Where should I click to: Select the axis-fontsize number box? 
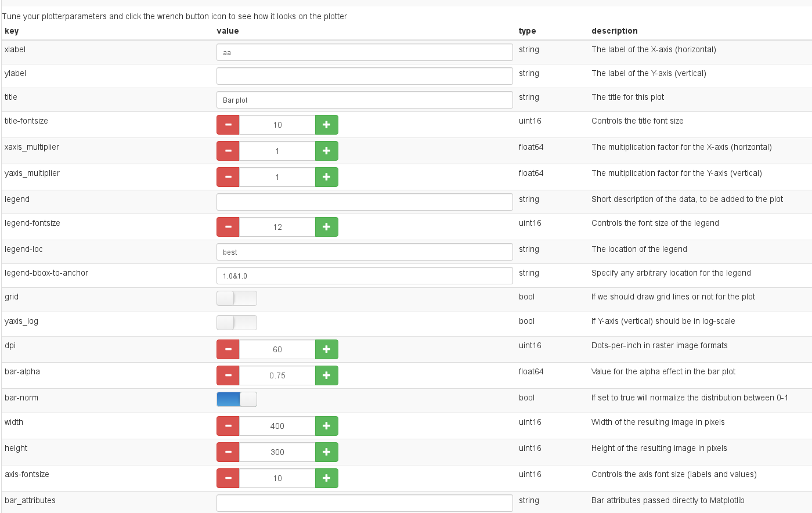(x=277, y=478)
